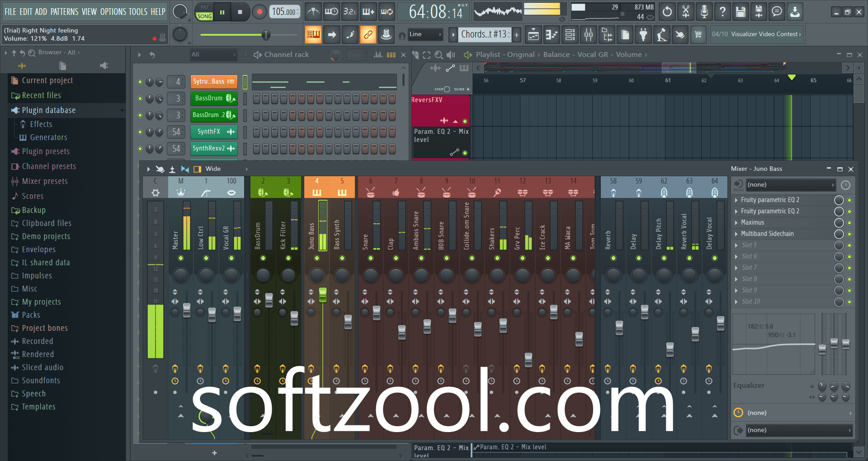868x461 pixels.
Task: Open the Mixer with the faders toolbar icon
Action: pyautogui.click(x=588, y=34)
